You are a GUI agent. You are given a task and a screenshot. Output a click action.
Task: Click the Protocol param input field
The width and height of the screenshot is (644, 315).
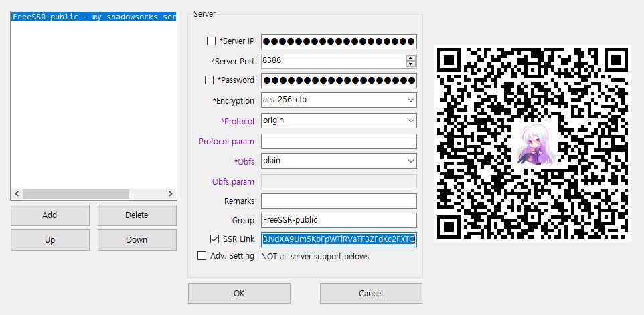click(x=339, y=141)
